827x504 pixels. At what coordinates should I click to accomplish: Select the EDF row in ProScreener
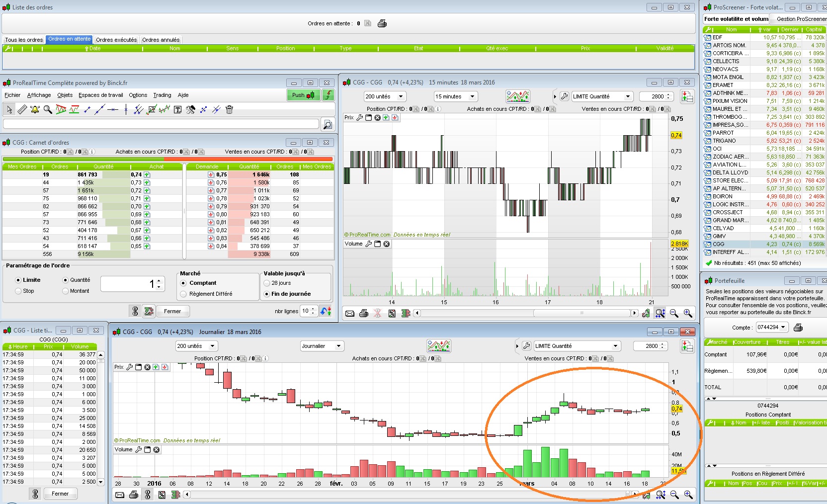[x=764, y=37]
